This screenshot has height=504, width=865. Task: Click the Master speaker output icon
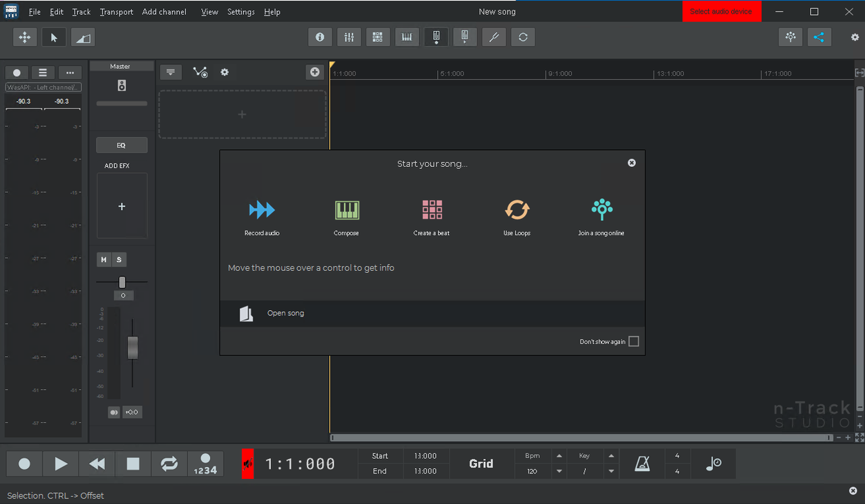(122, 86)
